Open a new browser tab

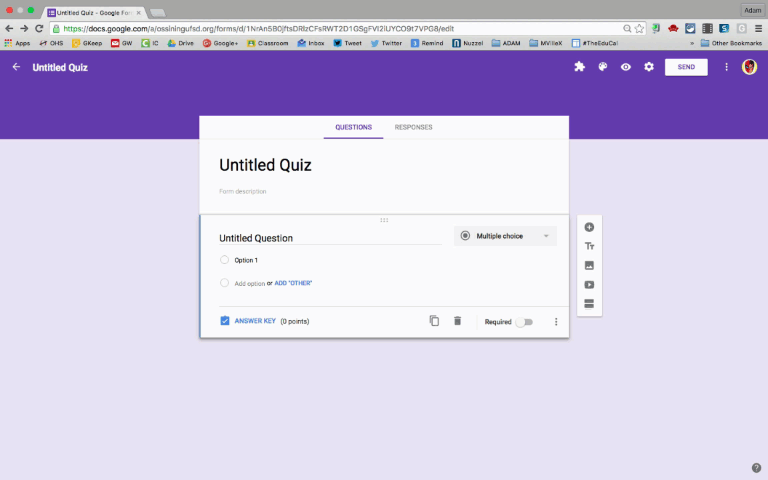pos(157,13)
